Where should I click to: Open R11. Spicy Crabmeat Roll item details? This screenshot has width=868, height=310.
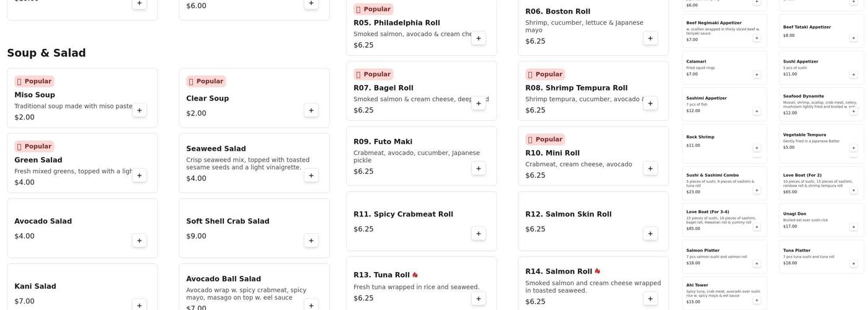(403, 215)
